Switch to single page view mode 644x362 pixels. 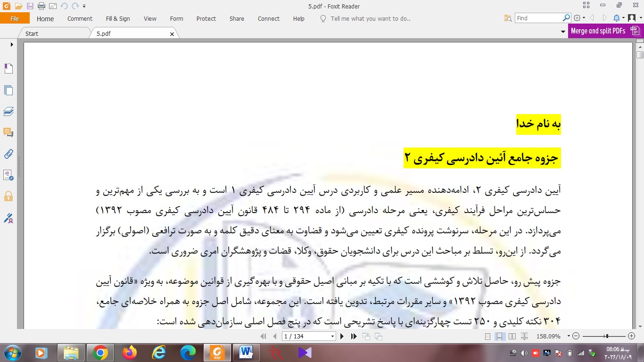(488, 337)
